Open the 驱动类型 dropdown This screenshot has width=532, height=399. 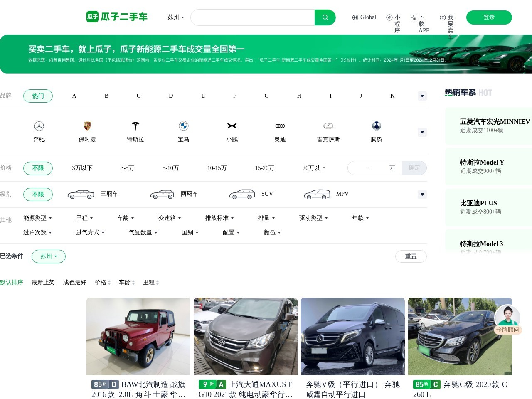tap(313, 218)
